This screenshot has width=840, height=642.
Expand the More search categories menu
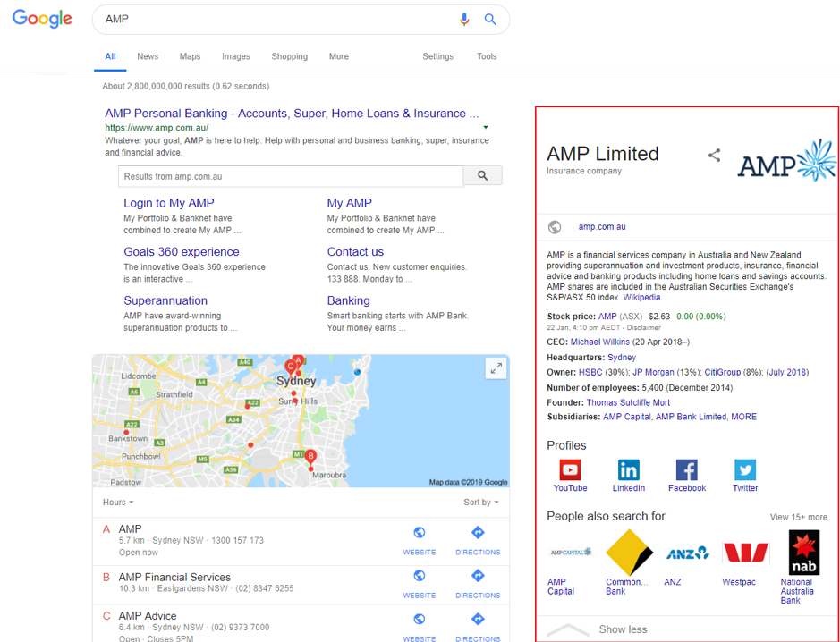[x=338, y=56]
